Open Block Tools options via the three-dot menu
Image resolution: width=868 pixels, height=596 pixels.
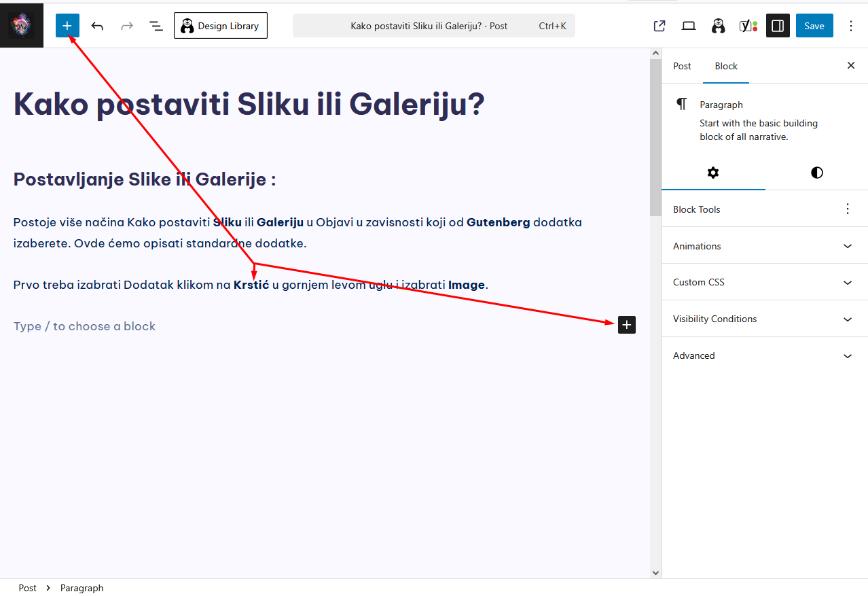847,209
